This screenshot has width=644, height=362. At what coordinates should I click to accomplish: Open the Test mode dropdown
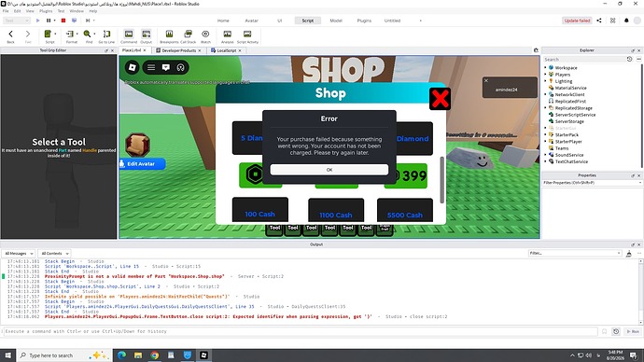pyautogui.click(x=17, y=21)
